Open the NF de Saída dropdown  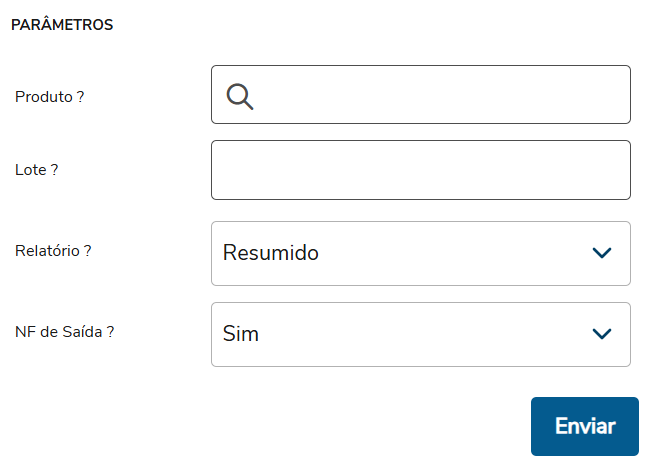coord(420,334)
